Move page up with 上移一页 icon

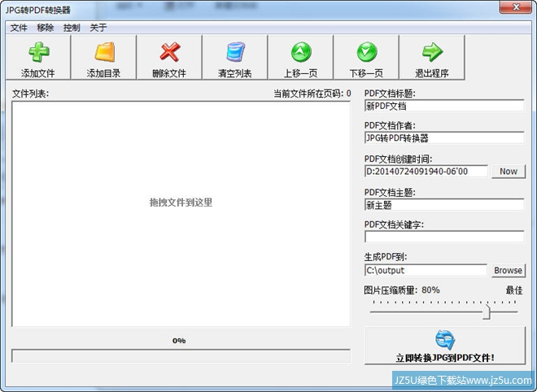[x=301, y=52]
